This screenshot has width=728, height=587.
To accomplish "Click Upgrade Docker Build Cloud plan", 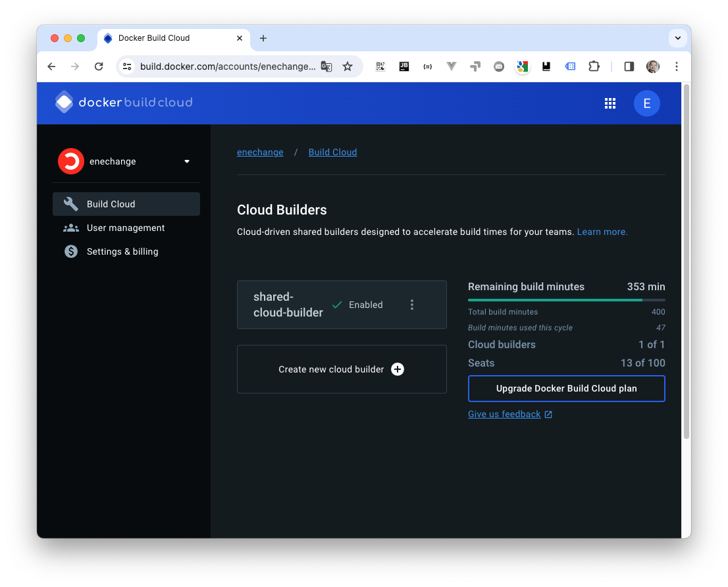I will click(x=567, y=388).
